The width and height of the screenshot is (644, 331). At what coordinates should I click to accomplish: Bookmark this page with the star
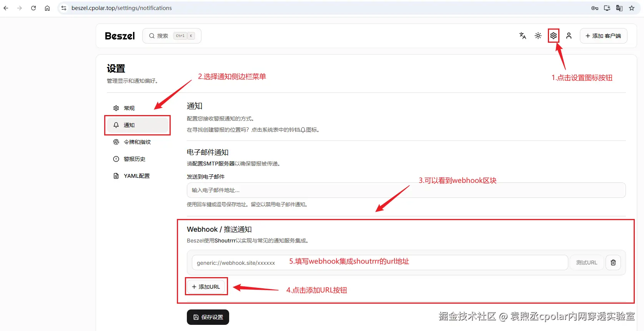point(632,8)
